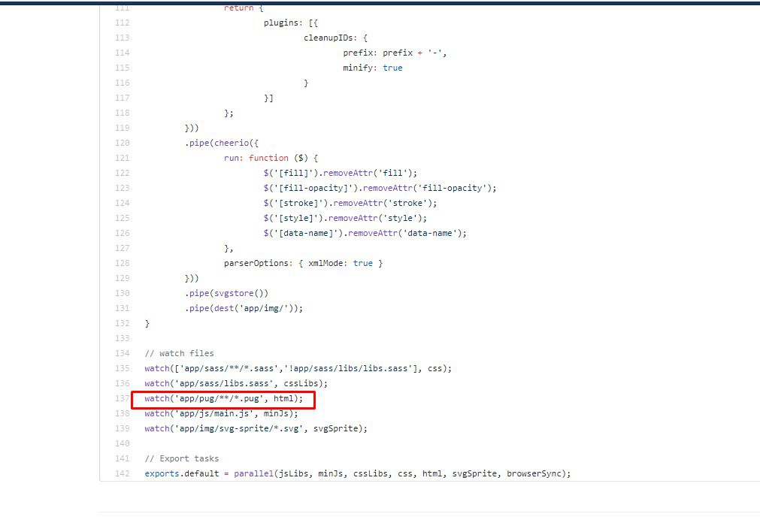760x532 pixels.
Task: Click the "prefix: prefix + '-'," line
Action: [x=395, y=53]
